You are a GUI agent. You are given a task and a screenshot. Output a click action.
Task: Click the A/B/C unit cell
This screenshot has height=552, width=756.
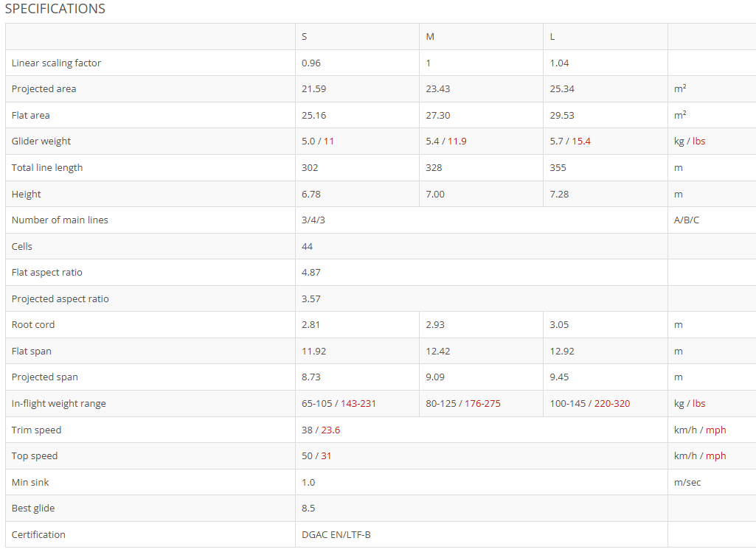pos(687,220)
